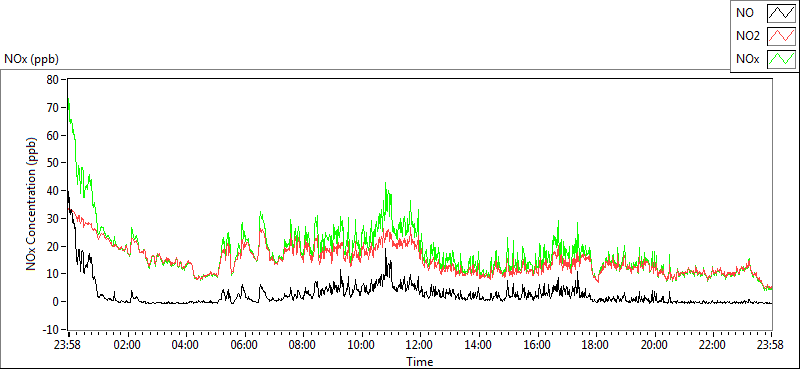Image resolution: width=800 pixels, height=369 pixels.
Task: Click the x-axis tick label 08:00
Action: pos(303,344)
